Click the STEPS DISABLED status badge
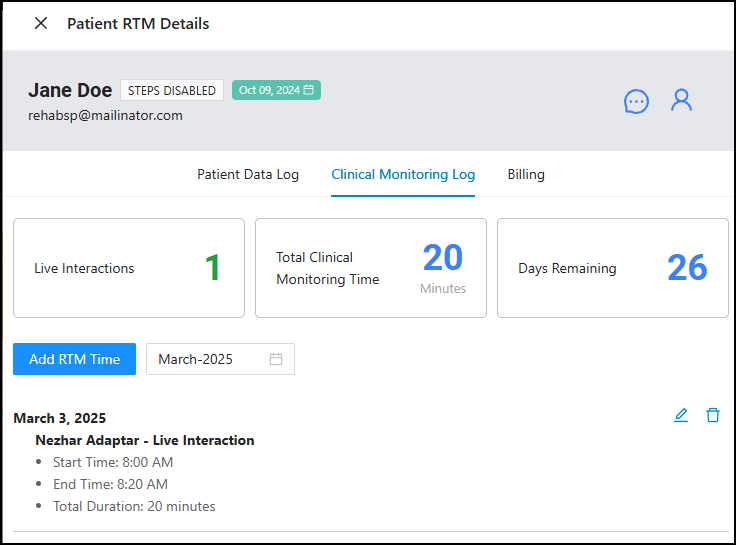 (172, 90)
